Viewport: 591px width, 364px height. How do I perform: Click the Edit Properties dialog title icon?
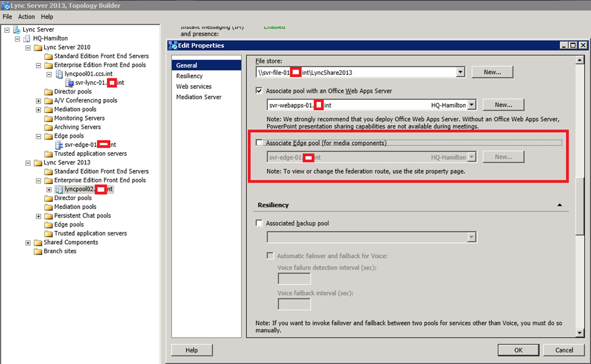tap(173, 45)
